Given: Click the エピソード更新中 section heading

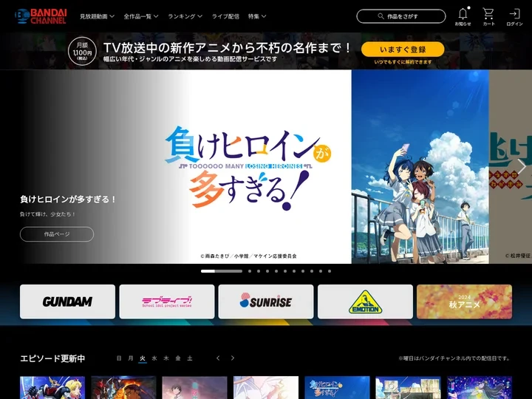Looking at the screenshot, I should 52,358.
